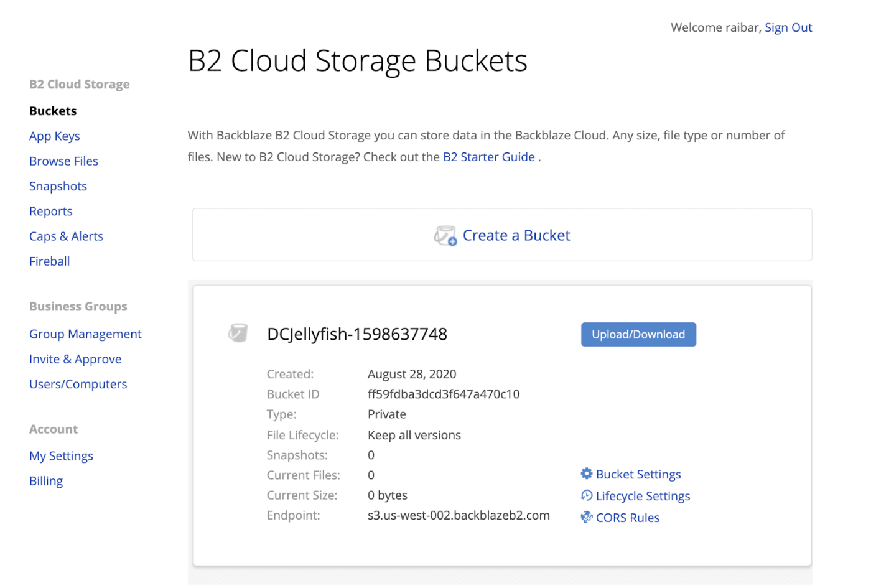The image size is (871, 588).
Task: Open the Fireball page
Action: point(49,261)
